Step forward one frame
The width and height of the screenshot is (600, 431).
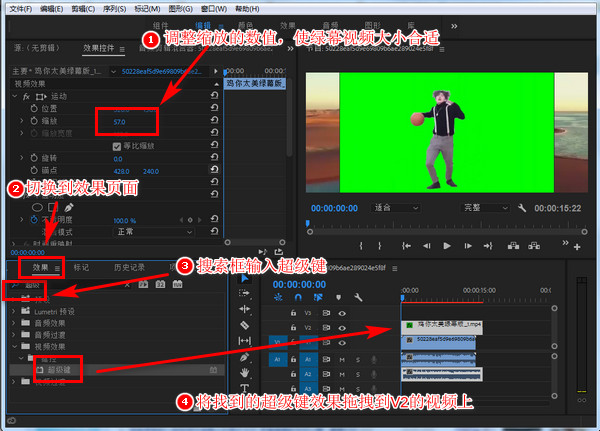468,246
